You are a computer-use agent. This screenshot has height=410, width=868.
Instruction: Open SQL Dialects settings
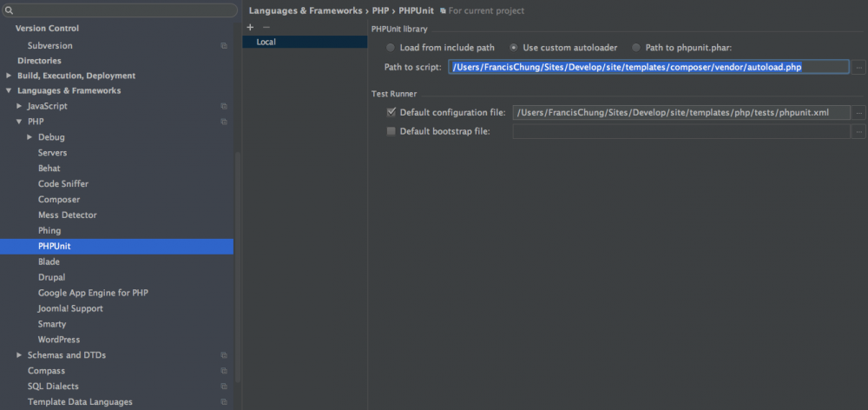[x=53, y=387]
